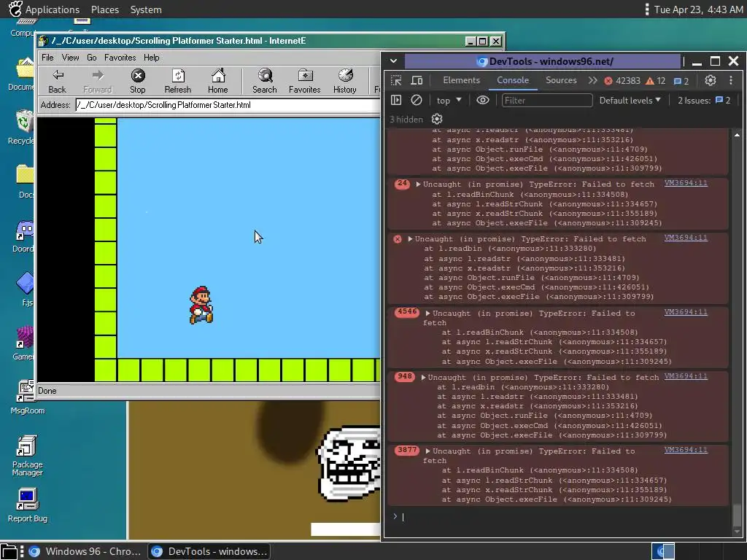Clear the console log
747x560 pixels.
coord(417,100)
